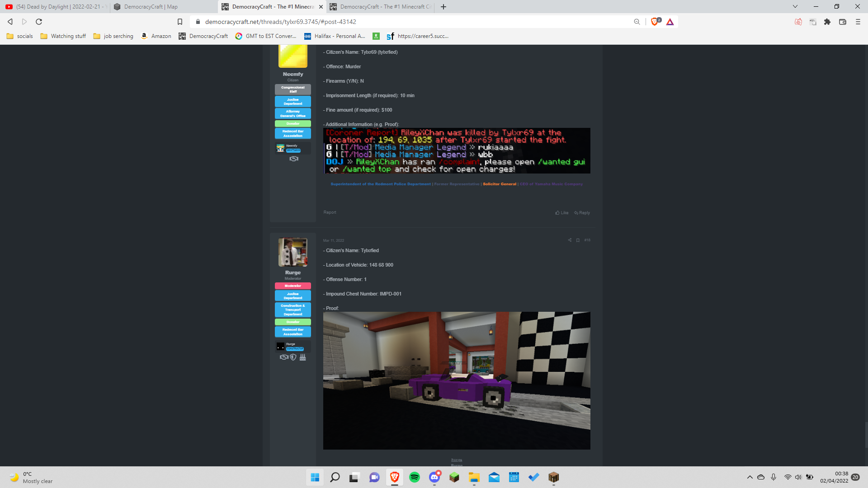This screenshot has width=868, height=488.
Task: Launch Spotify from the taskbar
Action: pyautogui.click(x=415, y=477)
